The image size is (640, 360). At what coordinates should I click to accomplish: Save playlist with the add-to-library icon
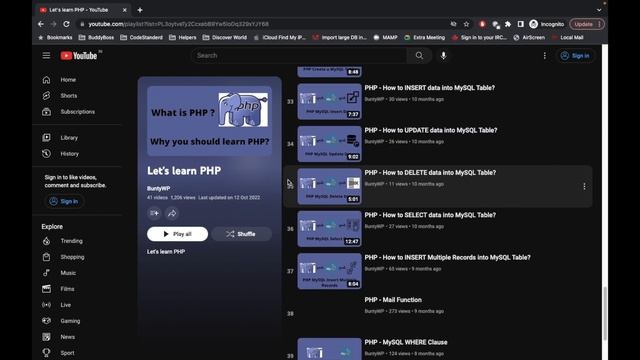point(154,213)
